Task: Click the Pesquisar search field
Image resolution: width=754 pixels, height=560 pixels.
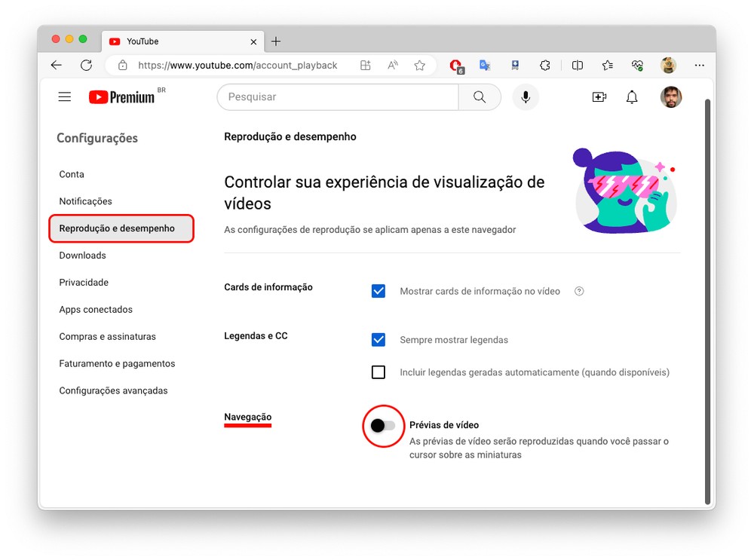Action: pos(338,97)
